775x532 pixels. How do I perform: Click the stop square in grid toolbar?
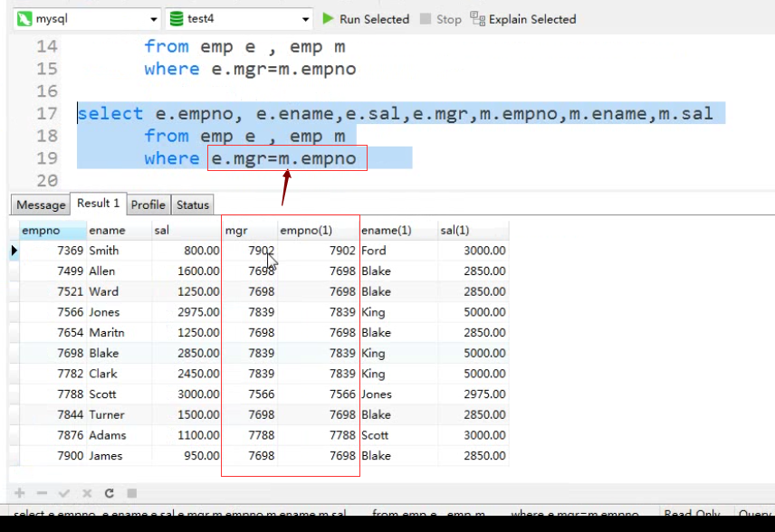pos(131,493)
